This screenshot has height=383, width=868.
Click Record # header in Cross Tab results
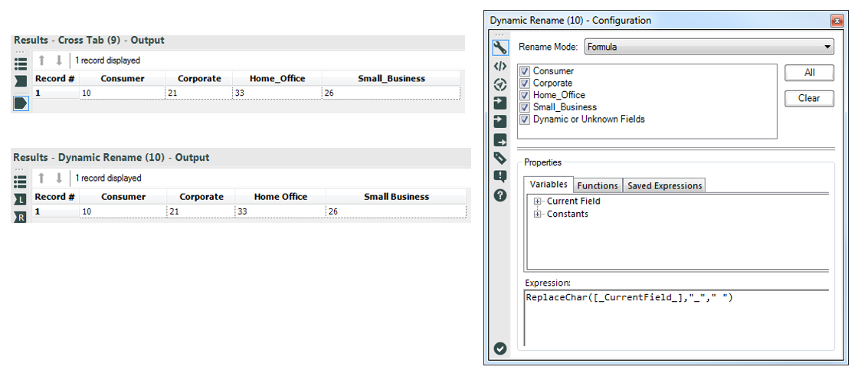point(55,79)
